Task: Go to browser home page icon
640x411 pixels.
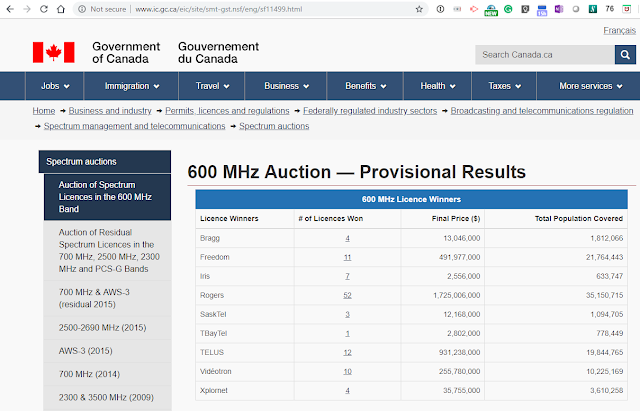Action: pos(67,9)
